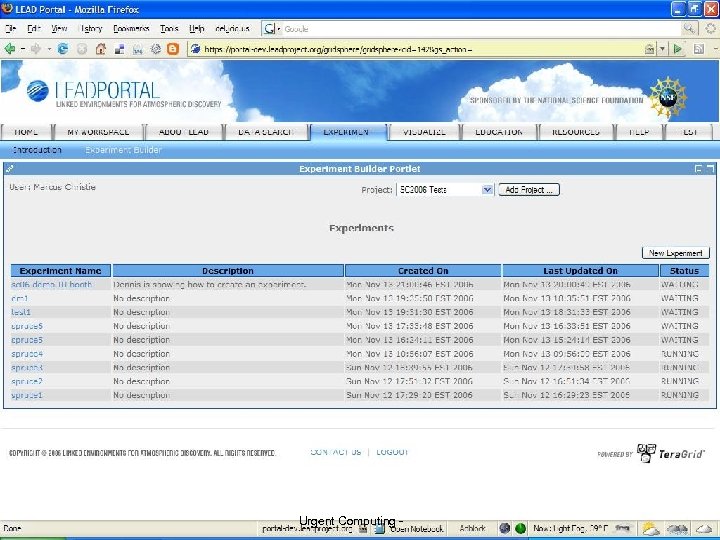Click the grayed Forward arrow button

35,49
